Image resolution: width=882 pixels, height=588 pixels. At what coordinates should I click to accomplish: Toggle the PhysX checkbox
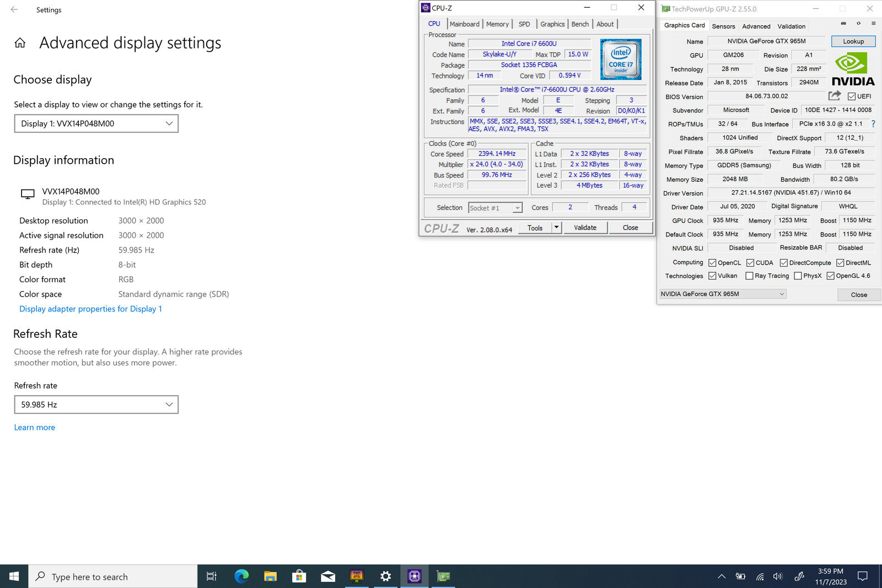[x=798, y=276]
